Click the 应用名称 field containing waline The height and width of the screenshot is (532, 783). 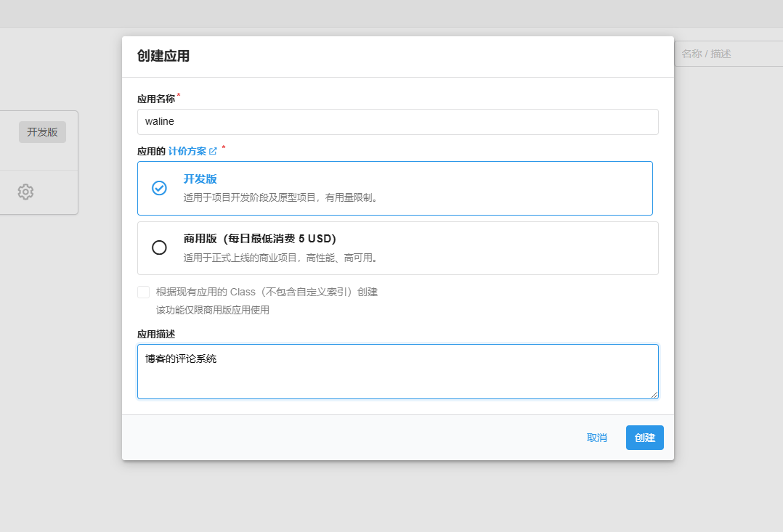tap(397, 122)
